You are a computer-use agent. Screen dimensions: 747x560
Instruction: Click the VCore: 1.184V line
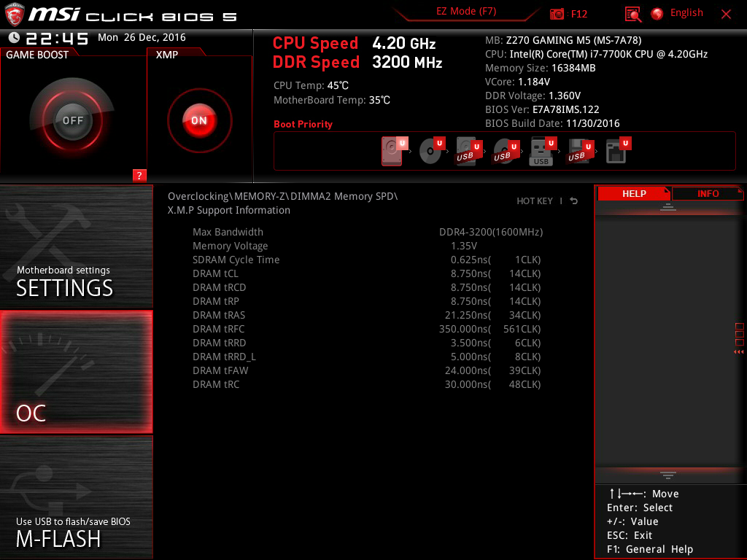tap(517, 82)
